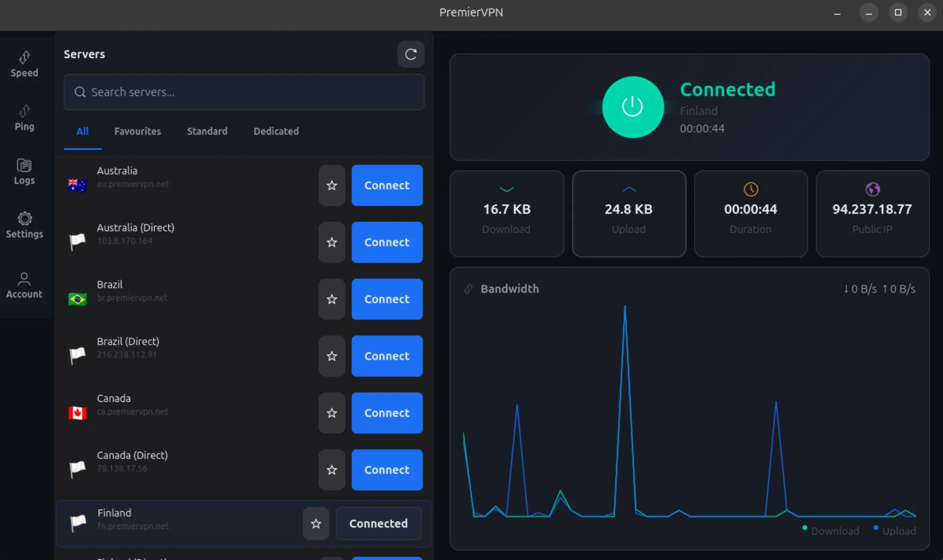Open the Logs panel
The image size is (943, 560).
(25, 172)
